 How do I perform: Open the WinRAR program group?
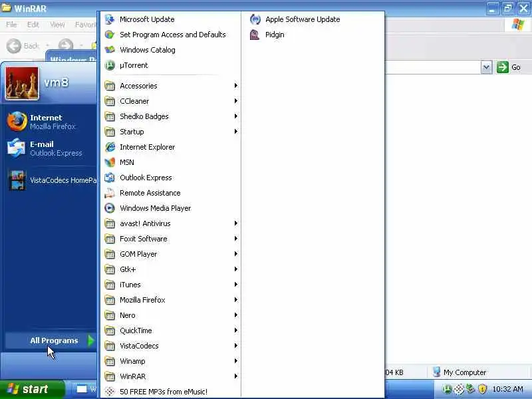tap(171, 376)
